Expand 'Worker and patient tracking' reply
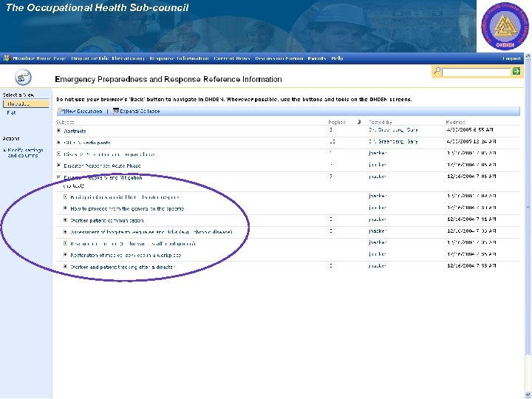The image size is (532, 399). [66, 267]
